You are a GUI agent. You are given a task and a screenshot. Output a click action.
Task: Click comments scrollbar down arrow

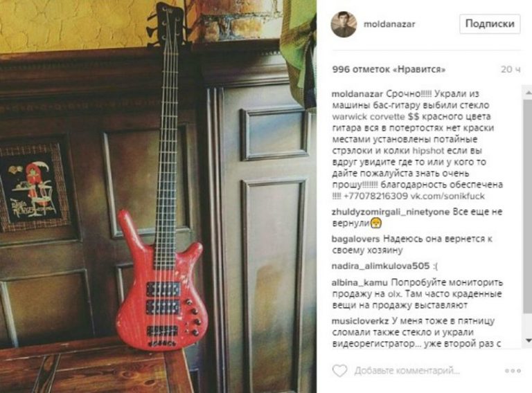click(529, 340)
